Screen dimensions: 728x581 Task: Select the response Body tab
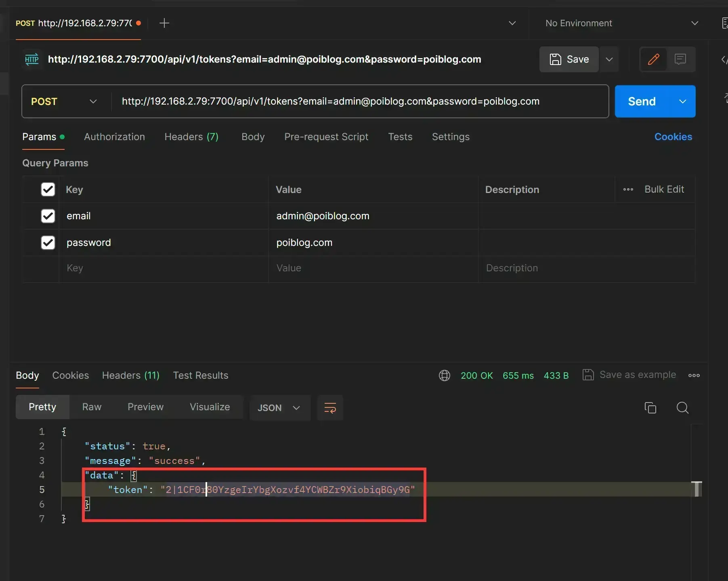click(x=27, y=375)
